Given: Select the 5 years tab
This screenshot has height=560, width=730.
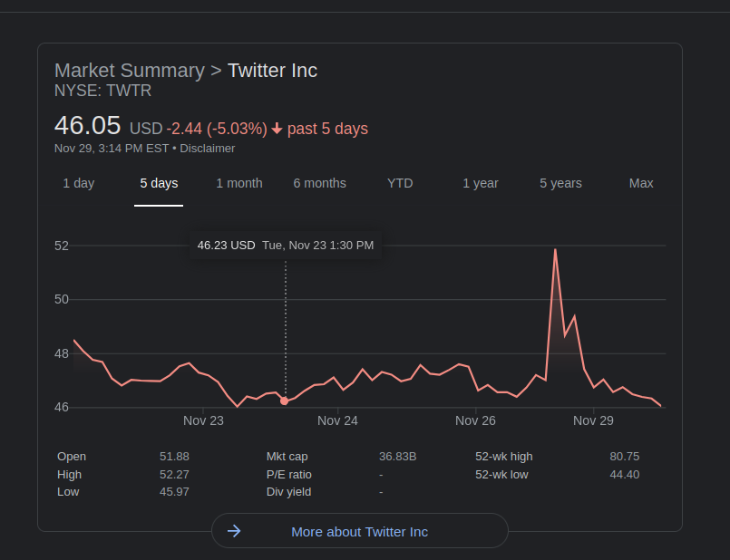Looking at the screenshot, I should [x=560, y=183].
